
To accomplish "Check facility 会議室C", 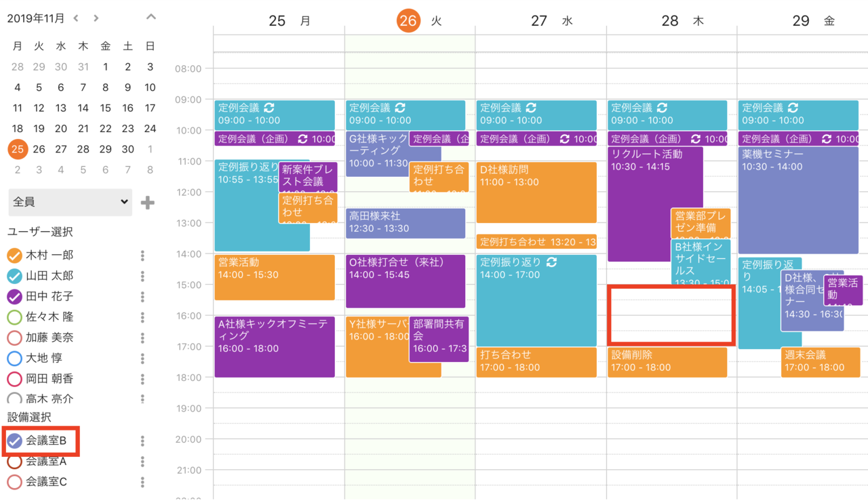I will point(14,482).
